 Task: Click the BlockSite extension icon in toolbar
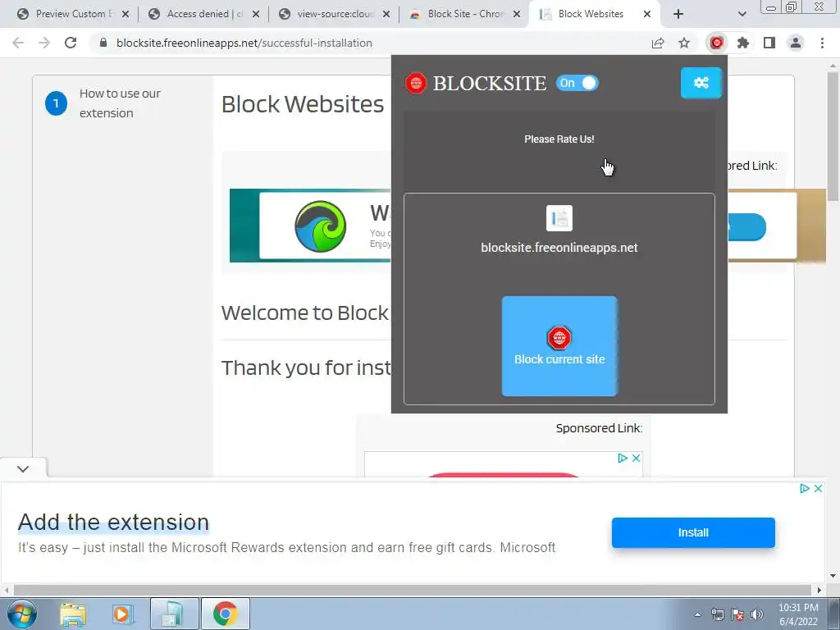coord(716,43)
